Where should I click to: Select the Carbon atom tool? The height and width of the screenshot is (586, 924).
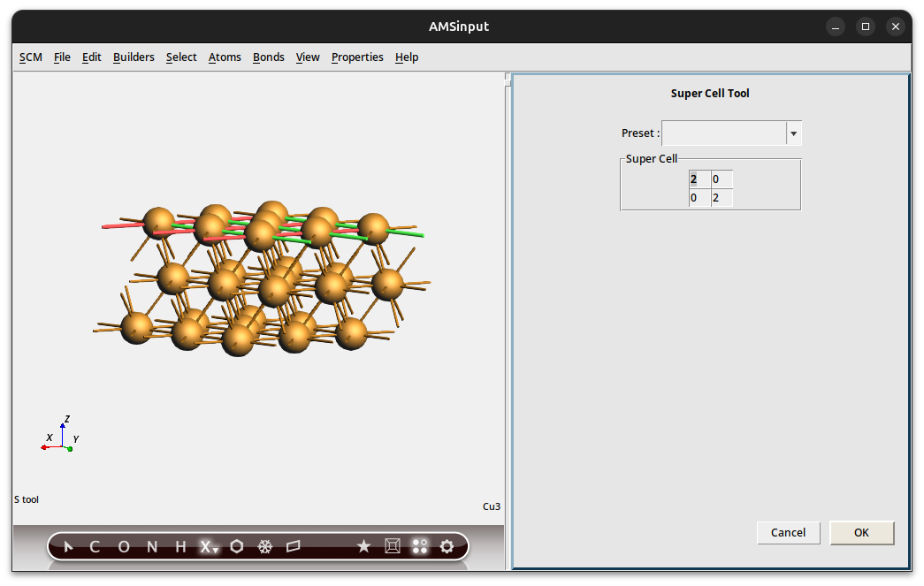point(95,546)
